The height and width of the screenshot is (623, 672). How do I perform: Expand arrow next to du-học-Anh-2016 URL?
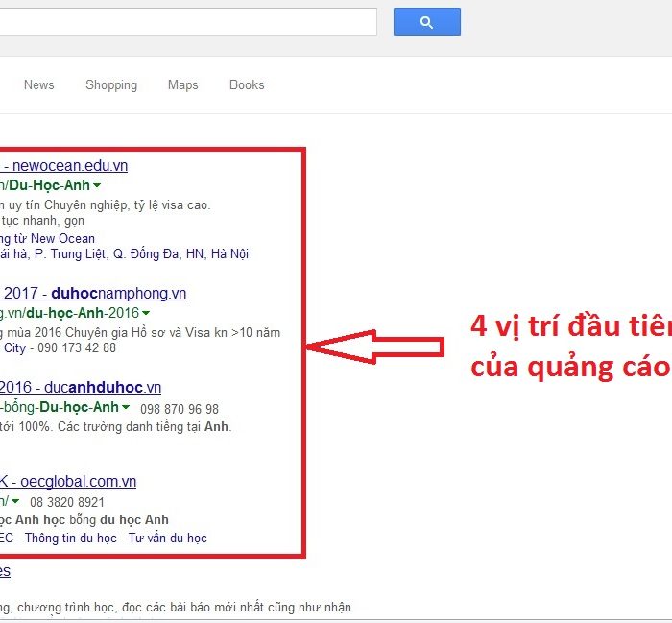pyautogui.click(x=146, y=313)
